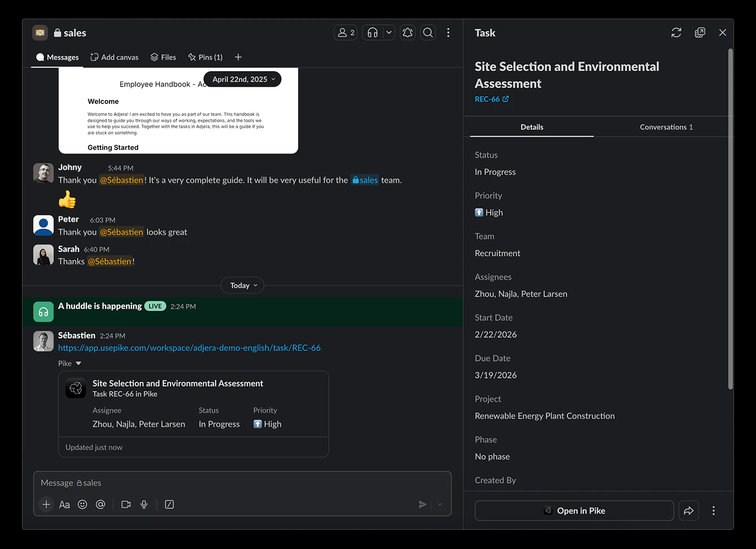Pop out the Task panel to a new window
The width and height of the screenshot is (756, 549).
[x=700, y=32]
